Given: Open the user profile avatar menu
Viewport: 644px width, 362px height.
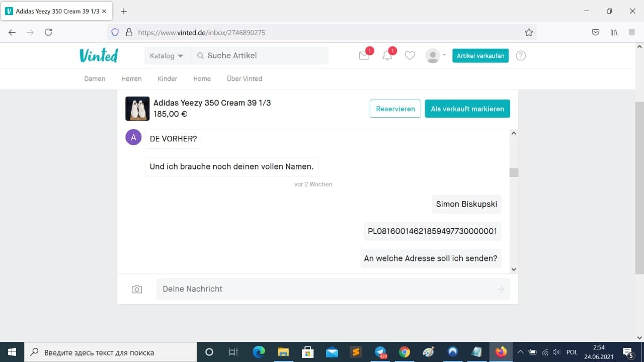Looking at the screenshot, I should pyautogui.click(x=435, y=56).
